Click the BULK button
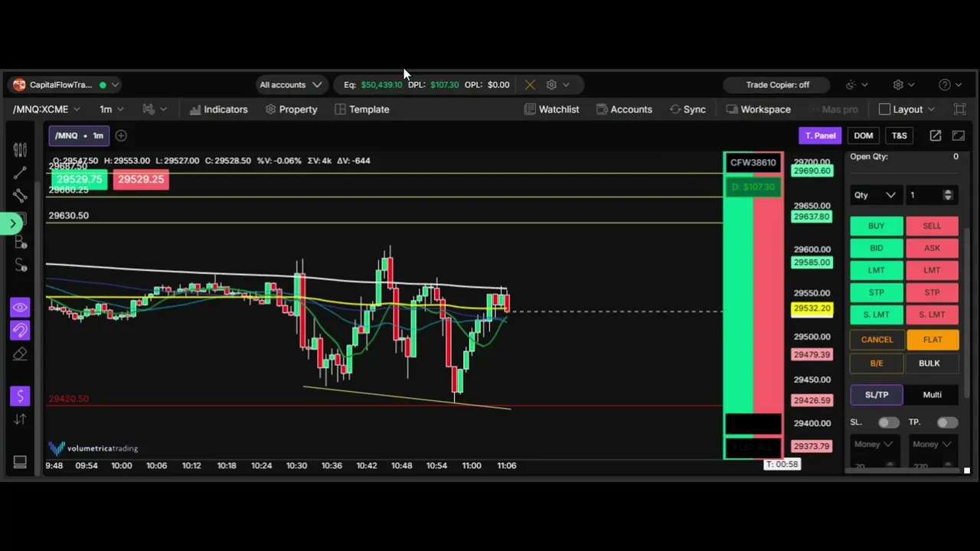This screenshot has height=551, width=980. tap(932, 364)
